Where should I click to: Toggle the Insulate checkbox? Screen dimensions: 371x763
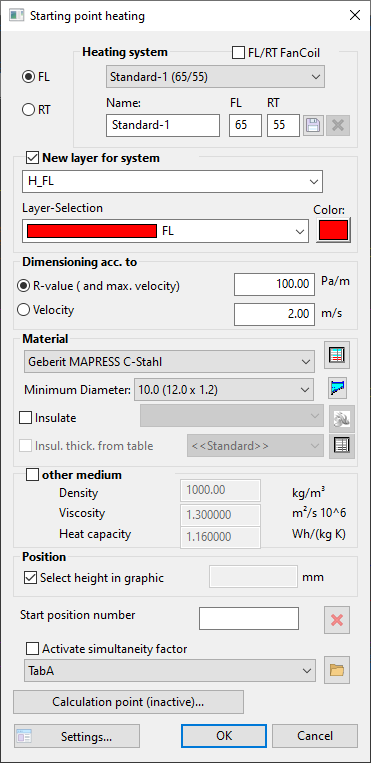[26, 418]
